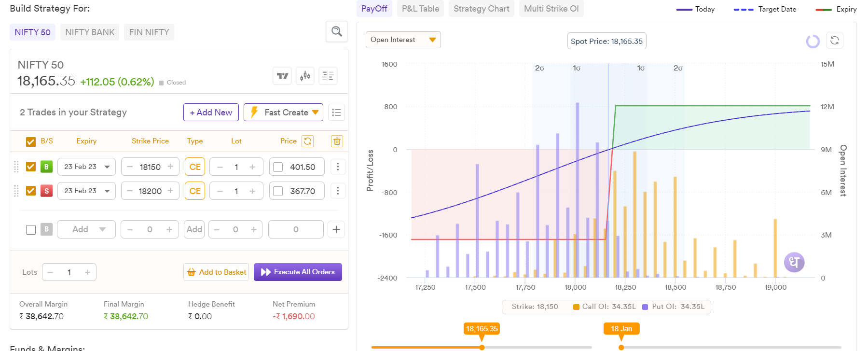Toggle Expiry legend item
The height and width of the screenshot is (351, 868).
836,9
